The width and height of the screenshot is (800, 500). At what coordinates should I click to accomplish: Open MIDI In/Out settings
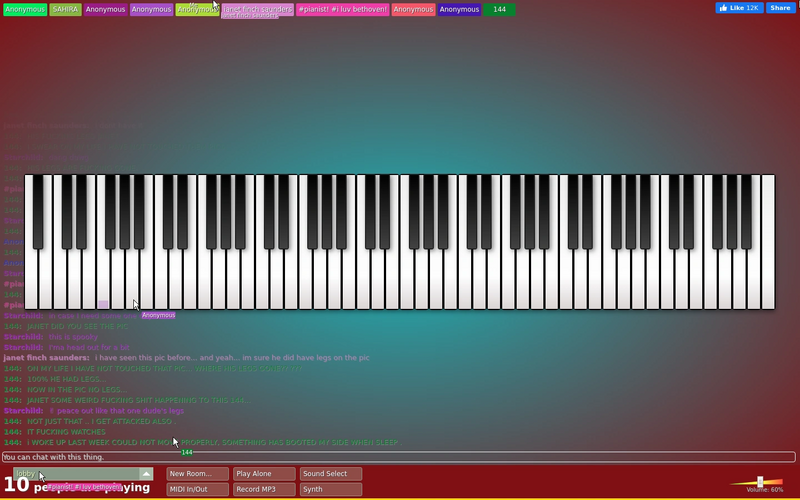pyautogui.click(x=197, y=489)
